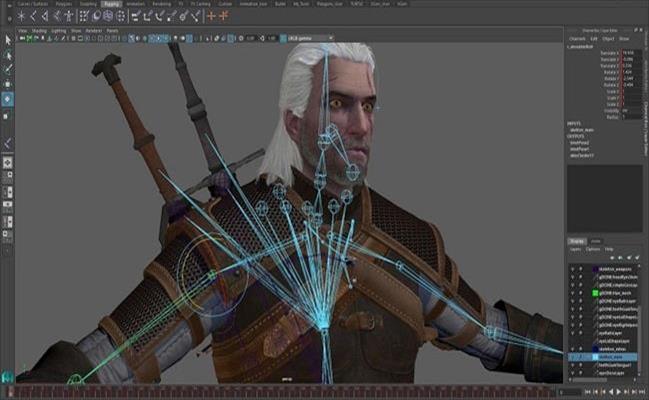Screen dimensions: 649x400
Task: Open the viewport Shading menu
Action: (39, 31)
